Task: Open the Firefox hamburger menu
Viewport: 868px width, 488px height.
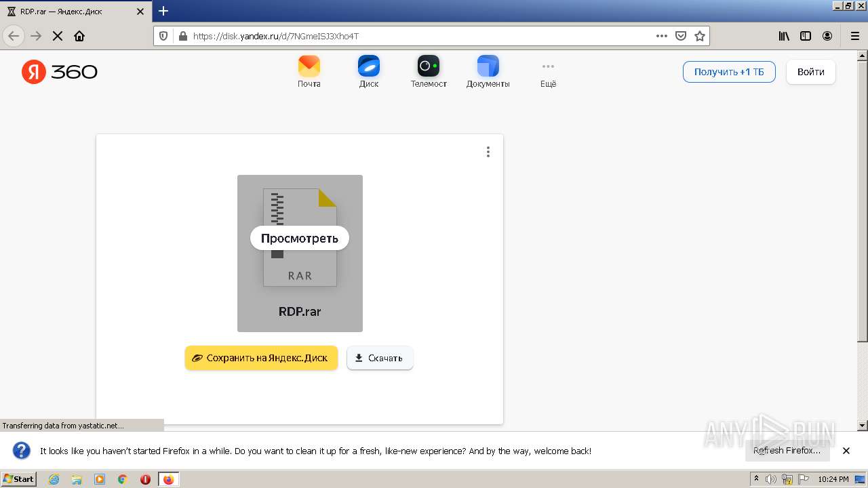Action: [x=854, y=36]
